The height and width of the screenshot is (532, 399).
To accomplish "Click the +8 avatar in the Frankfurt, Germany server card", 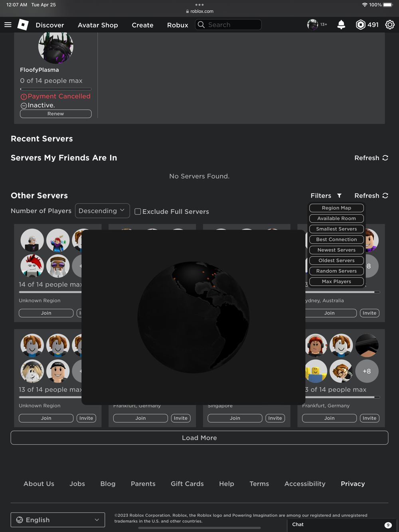I will click(367, 371).
